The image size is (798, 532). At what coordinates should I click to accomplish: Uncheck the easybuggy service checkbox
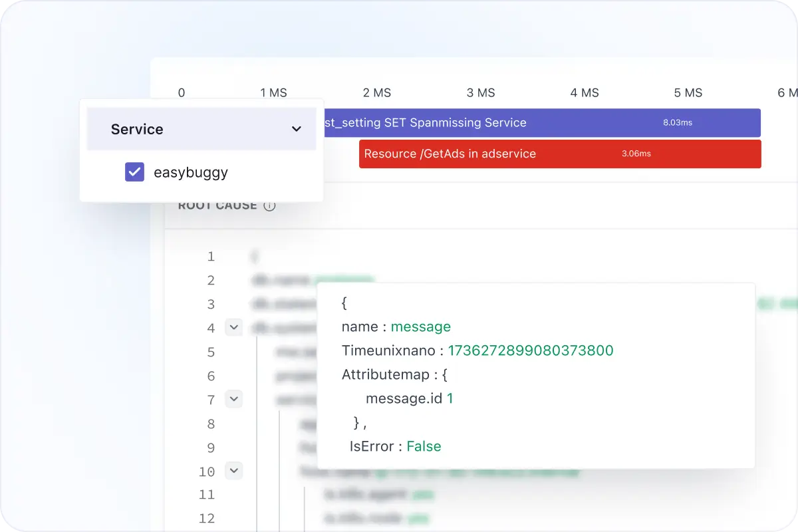[x=134, y=172]
